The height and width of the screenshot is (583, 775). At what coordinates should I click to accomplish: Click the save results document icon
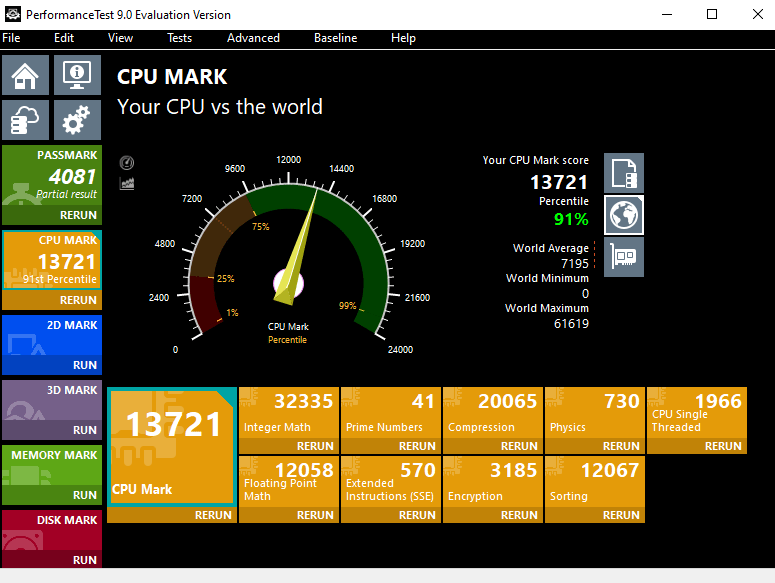[624, 173]
